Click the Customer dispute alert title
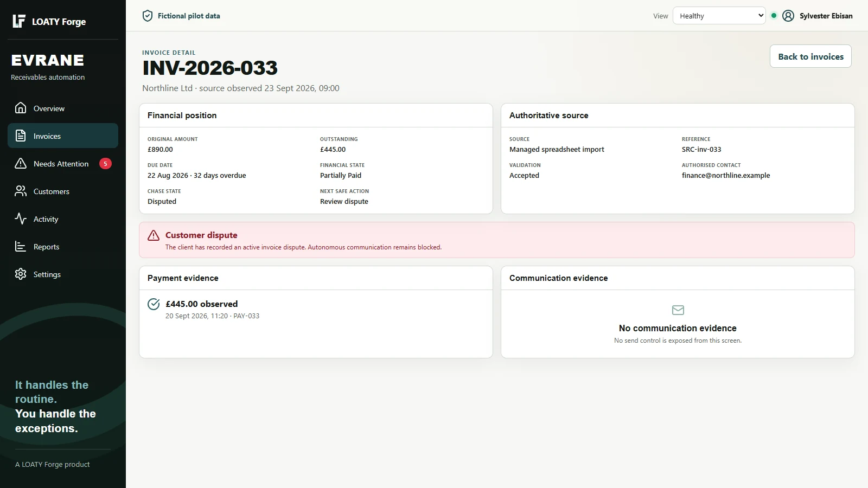The height and width of the screenshot is (488, 868). [201, 235]
